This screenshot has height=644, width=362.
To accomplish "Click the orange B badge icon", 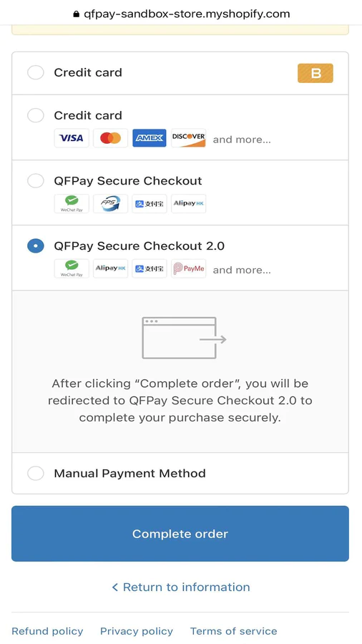I will pos(315,73).
